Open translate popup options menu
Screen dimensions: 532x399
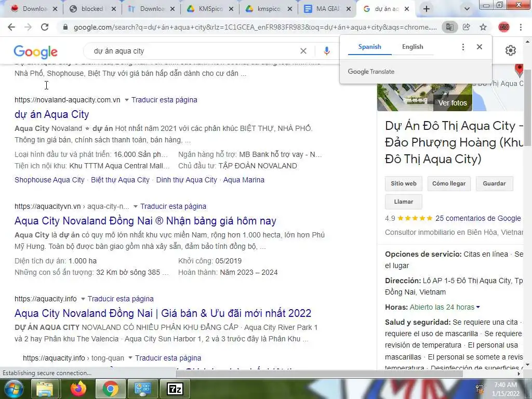(x=463, y=47)
